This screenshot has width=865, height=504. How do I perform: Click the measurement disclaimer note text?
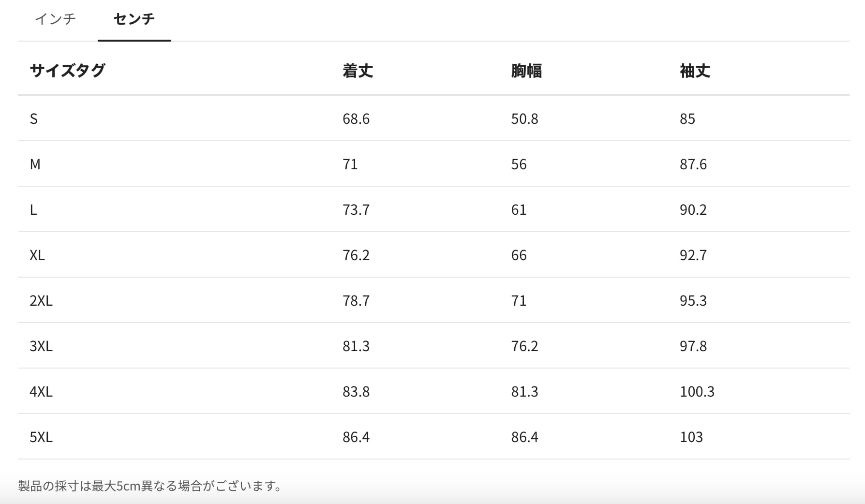[150, 486]
